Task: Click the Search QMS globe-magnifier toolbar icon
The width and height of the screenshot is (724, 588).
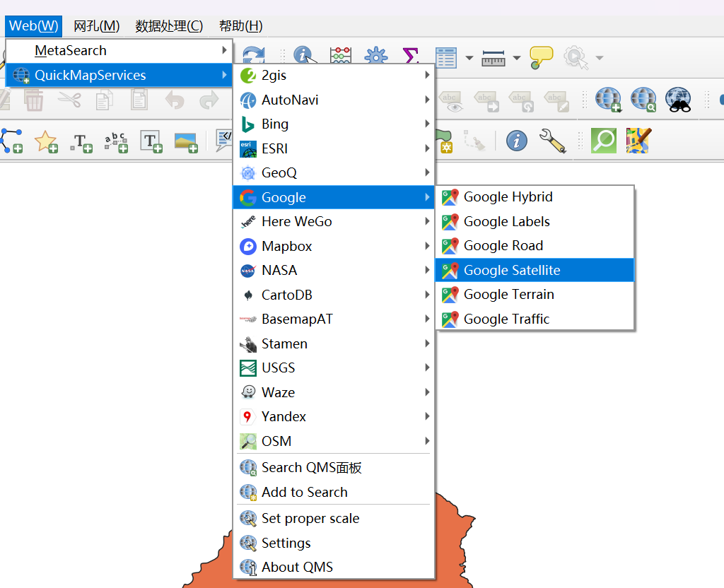Action: pyautogui.click(x=643, y=100)
